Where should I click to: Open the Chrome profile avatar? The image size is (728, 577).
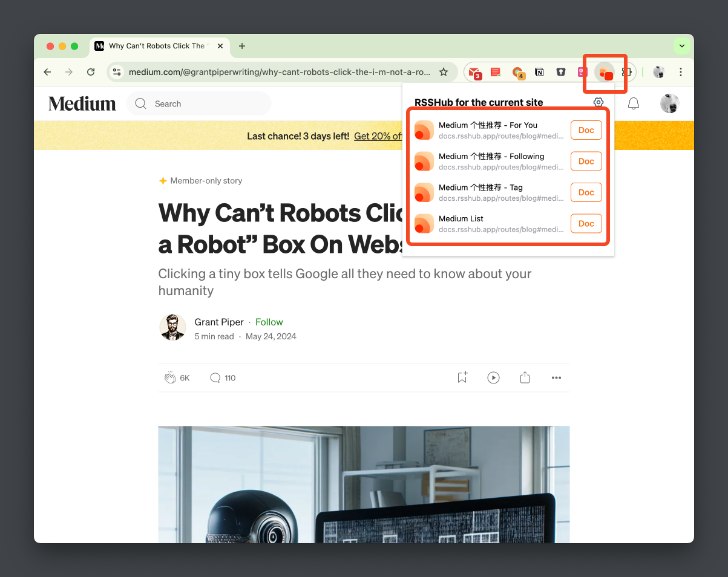[659, 72]
